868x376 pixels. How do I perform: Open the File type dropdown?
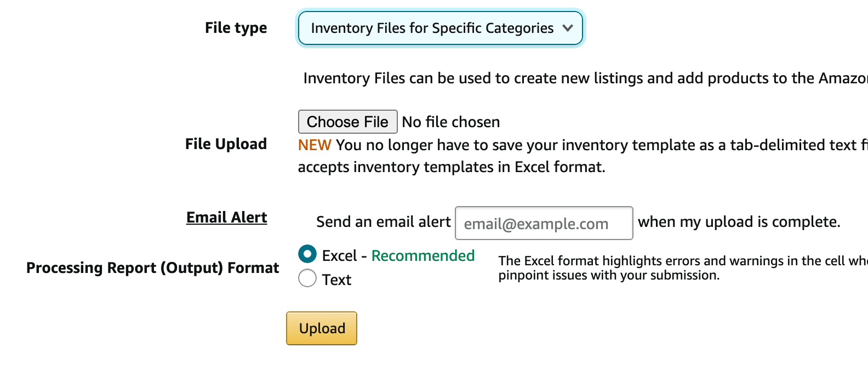(x=432, y=28)
